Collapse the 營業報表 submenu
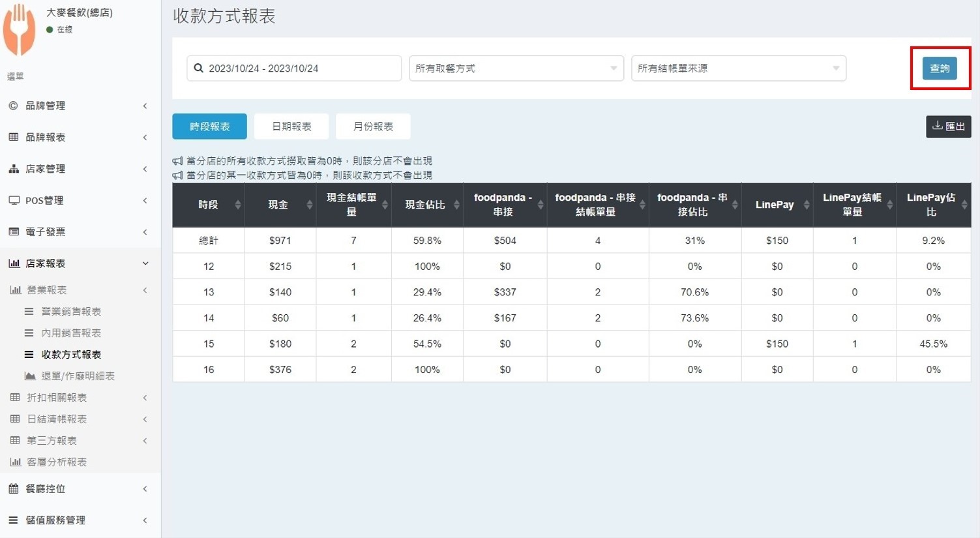The width and height of the screenshot is (980, 538). (78, 290)
